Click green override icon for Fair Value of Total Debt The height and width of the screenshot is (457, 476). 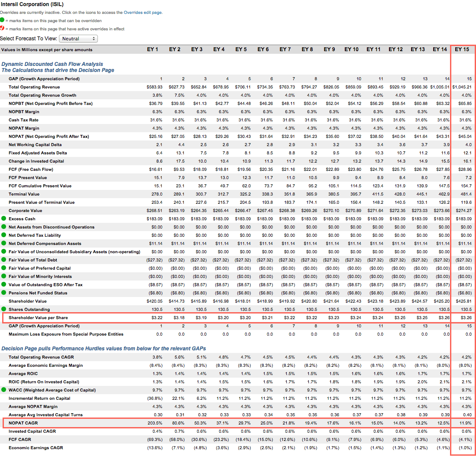tap(3, 259)
